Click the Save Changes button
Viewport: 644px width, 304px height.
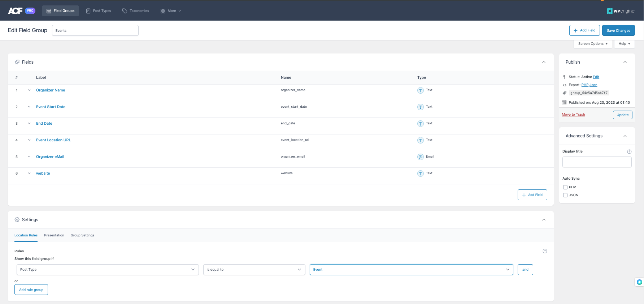(618, 30)
